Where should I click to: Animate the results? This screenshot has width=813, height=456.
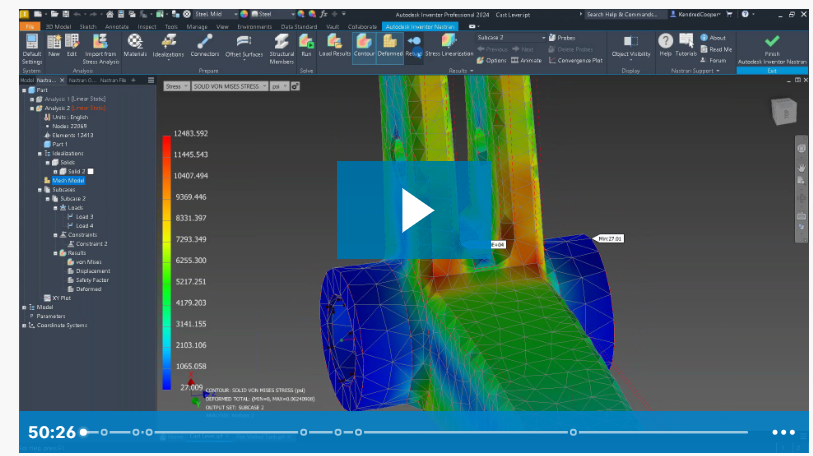[526, 61]
